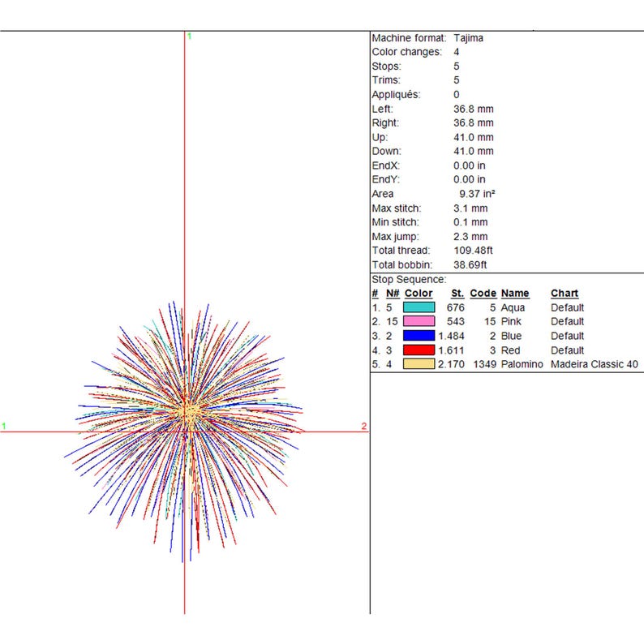This screenshot has height=644, width=644.
Task: Click the 'N#' column header
Action: click(393, 294)
